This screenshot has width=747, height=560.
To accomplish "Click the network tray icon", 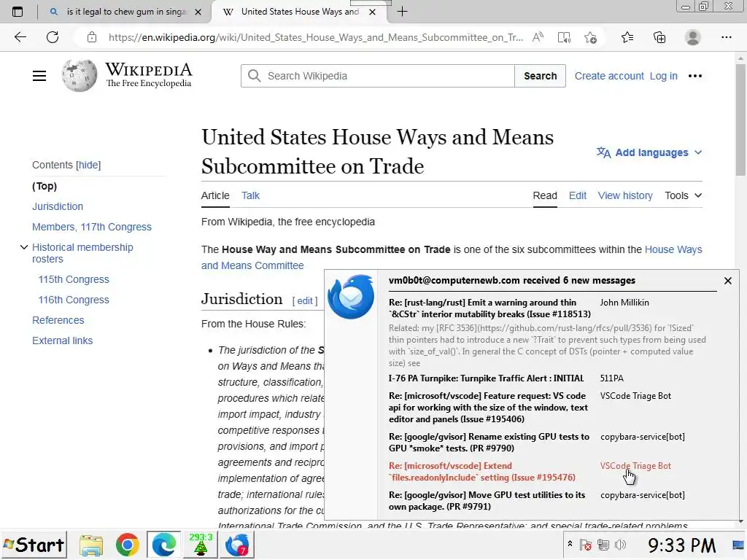I will (603, 545).
